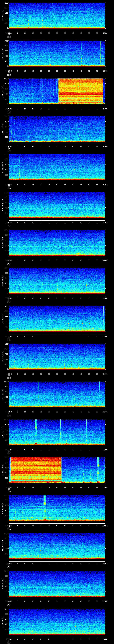Click the 16:00 end time label

click(105, 71)
